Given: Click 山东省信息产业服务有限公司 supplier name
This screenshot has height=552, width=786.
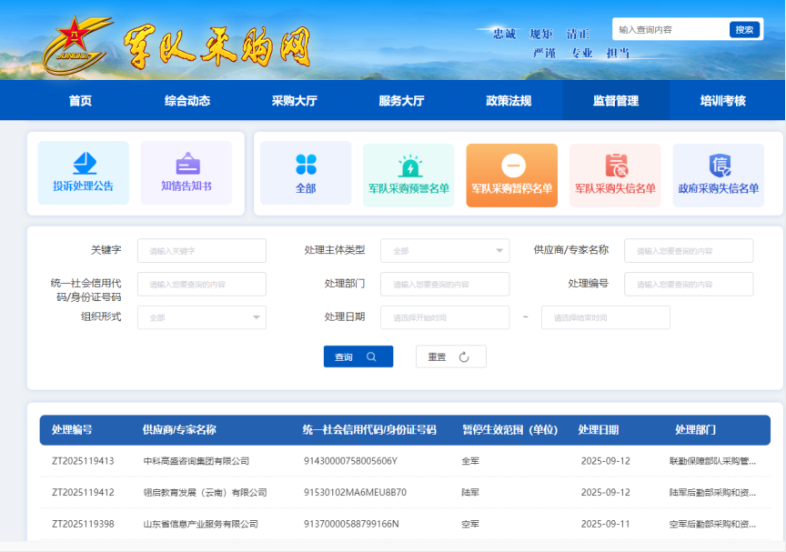Looking at the screenshot, I should click(x=201, y=524).
